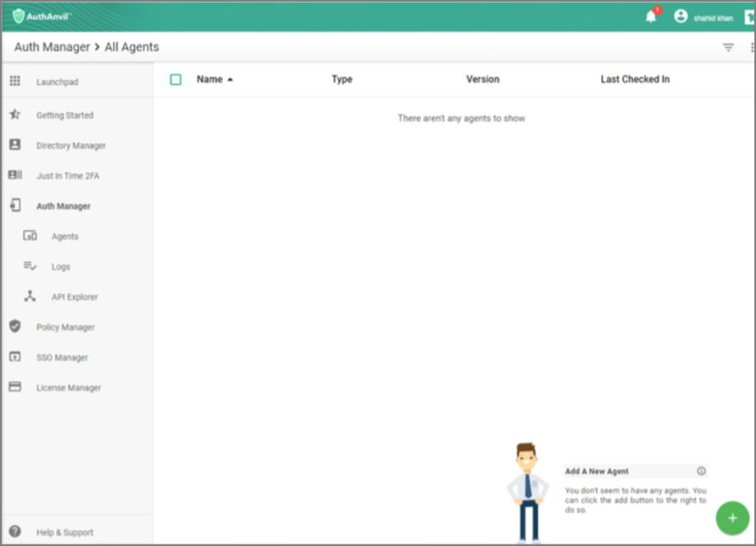Click the filter list icon

tap(728, 47)
